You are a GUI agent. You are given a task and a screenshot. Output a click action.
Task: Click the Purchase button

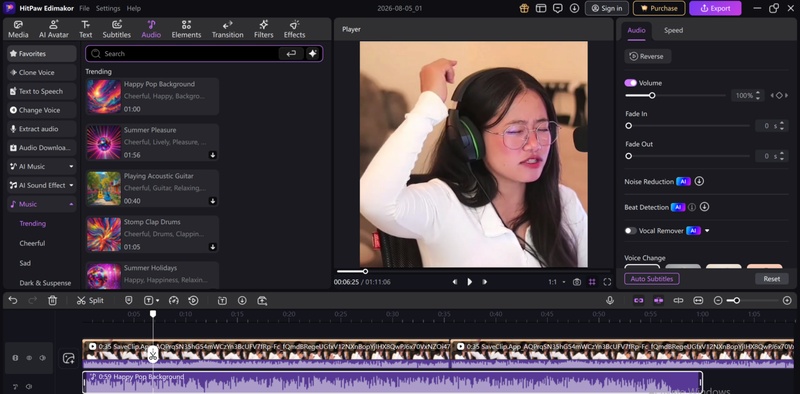point(659,8)
